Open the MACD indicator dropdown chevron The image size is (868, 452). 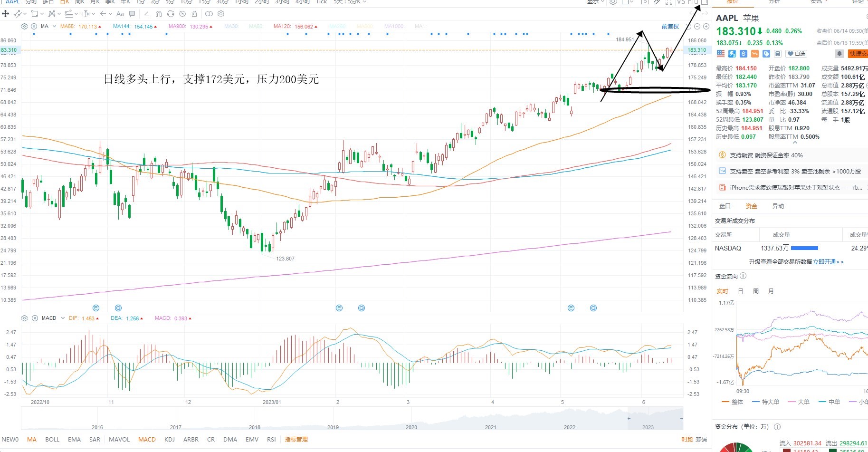63,318
